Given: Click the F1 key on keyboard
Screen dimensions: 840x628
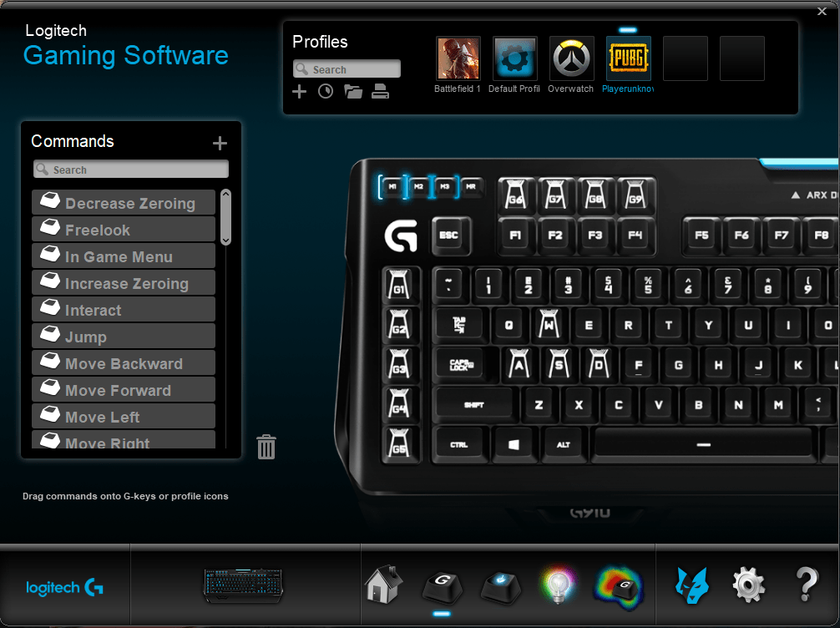Looking at the screenshot, I should pos(515,235).
